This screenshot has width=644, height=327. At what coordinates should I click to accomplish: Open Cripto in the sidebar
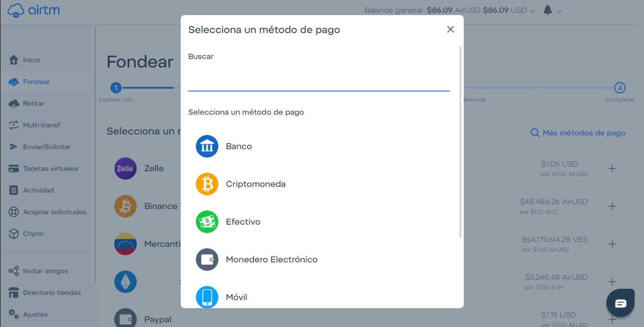point(47,234)
